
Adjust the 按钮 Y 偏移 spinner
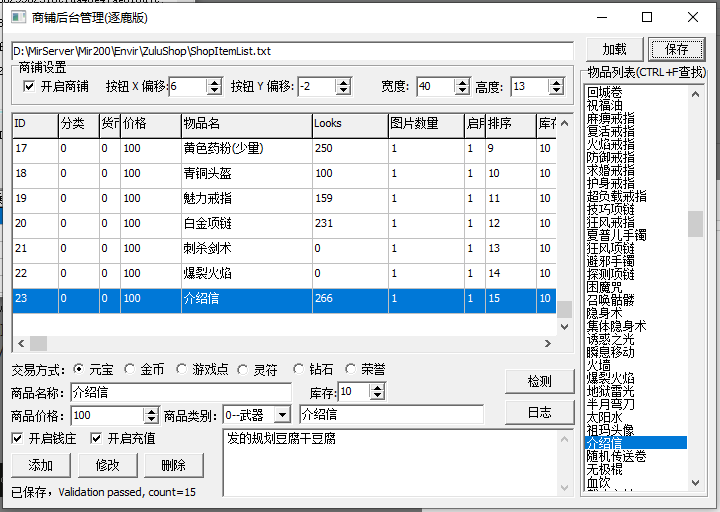coord(343,86)
